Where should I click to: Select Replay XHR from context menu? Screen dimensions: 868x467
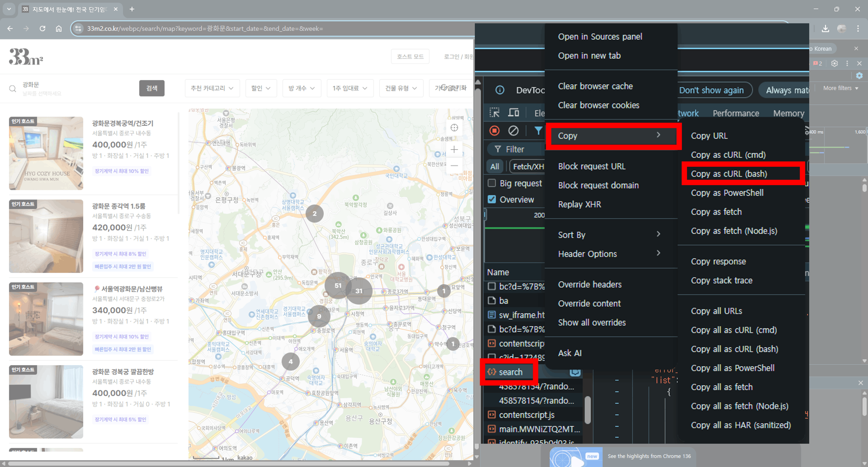coord(579,204)
